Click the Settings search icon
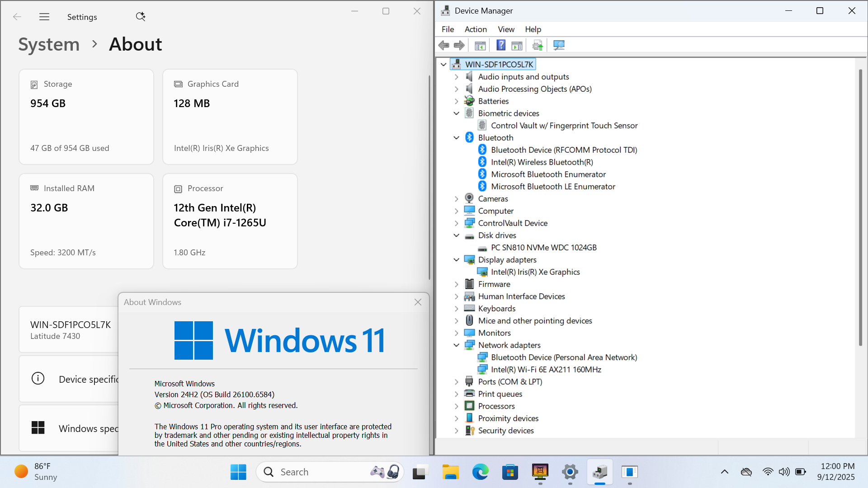868x488 pixels. 141,17
